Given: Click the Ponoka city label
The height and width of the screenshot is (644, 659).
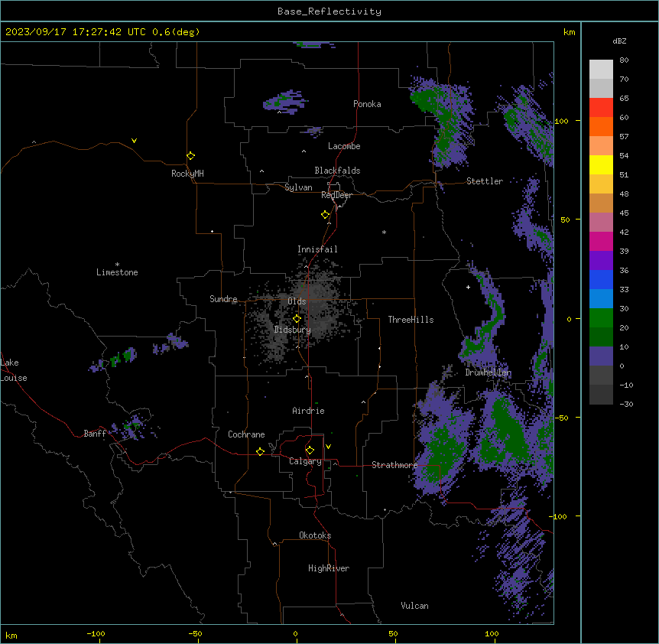Looking at the screenshot, I should coord(367,104).
